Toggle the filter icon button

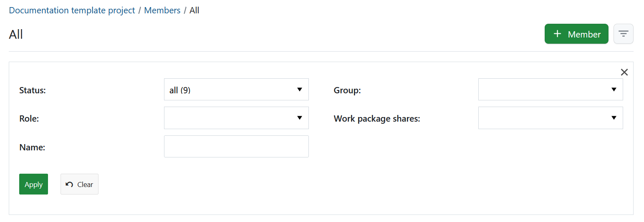click(x=623, y=34)
